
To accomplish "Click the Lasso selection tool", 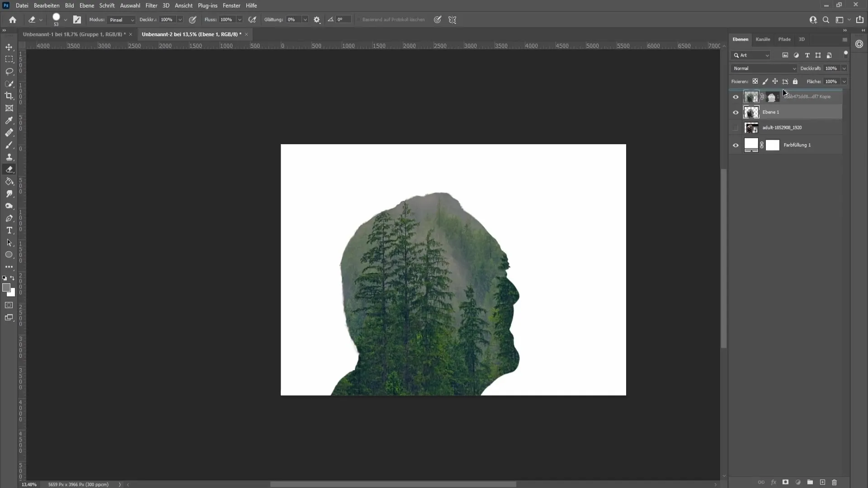I will (x=9, y=71).
